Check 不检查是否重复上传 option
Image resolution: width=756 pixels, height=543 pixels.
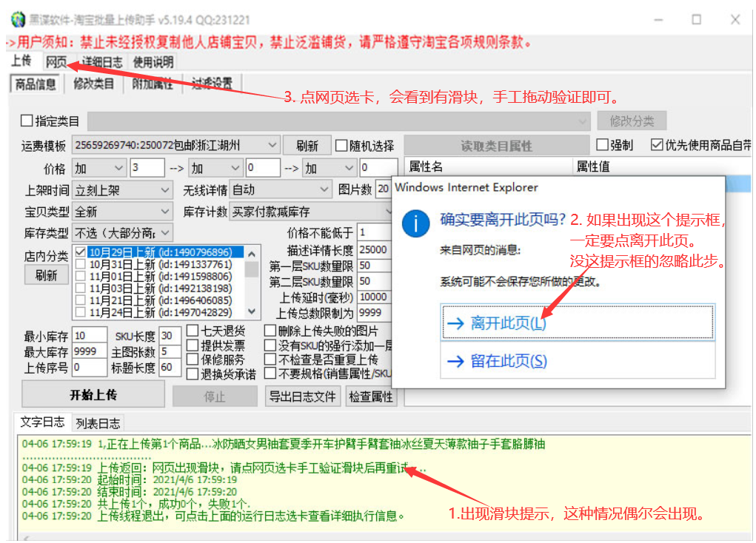pyautogui.click(x=270, y=359)
